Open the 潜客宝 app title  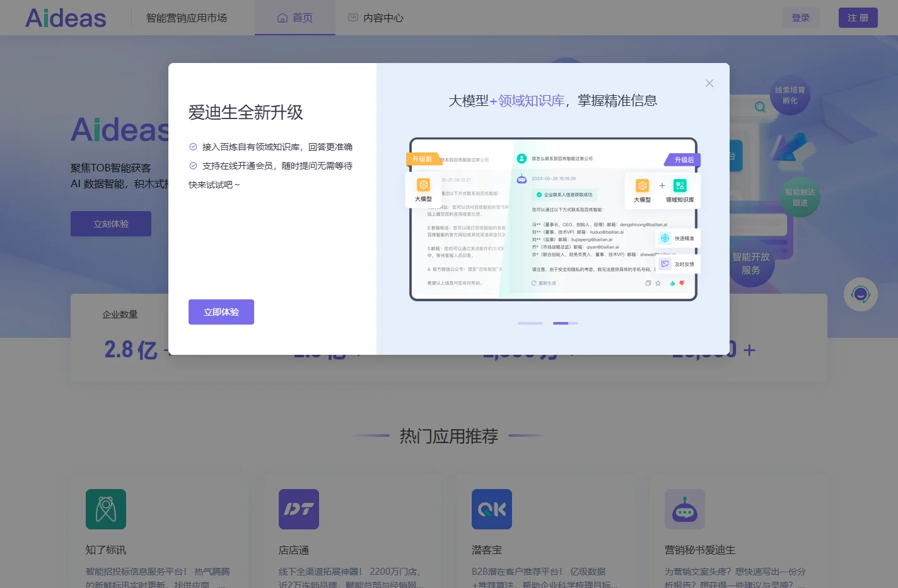point(487,550)
